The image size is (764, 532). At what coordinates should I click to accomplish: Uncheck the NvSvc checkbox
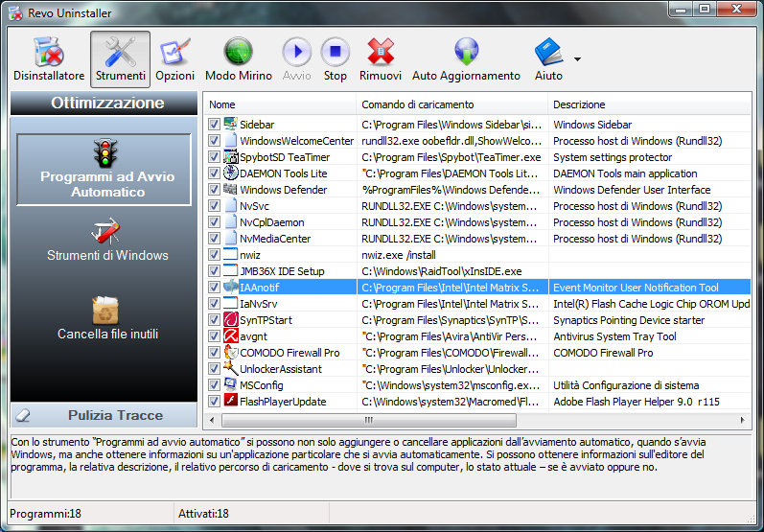214,205
